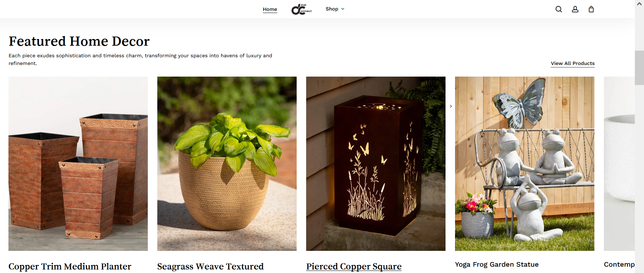Open Seagrass Weave Textured product title
This screenshot has height=273, width=644.
210,266
